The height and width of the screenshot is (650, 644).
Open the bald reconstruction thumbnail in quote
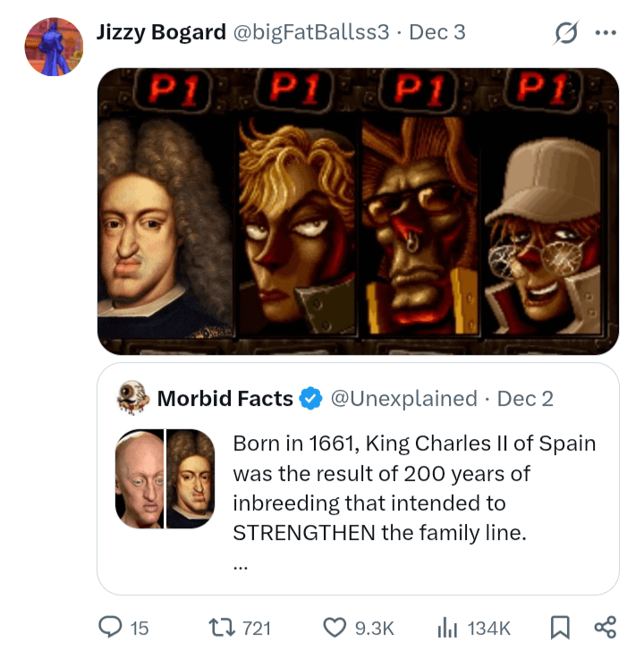pos(140,479)
